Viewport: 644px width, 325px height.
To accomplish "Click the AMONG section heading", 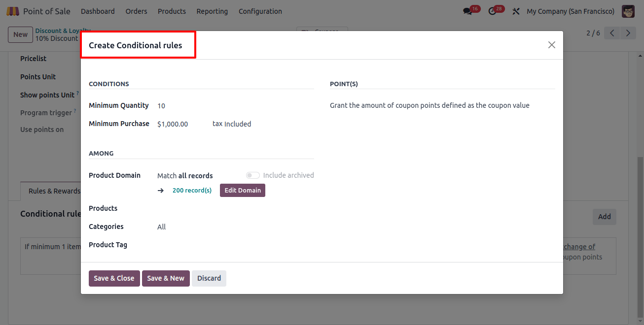I will [101, 153].
